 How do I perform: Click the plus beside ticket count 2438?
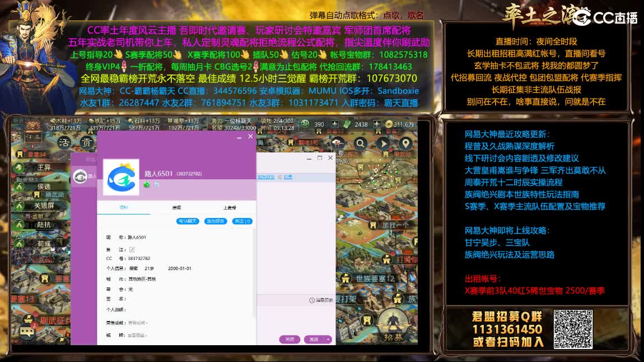click(x=377, y=124)
